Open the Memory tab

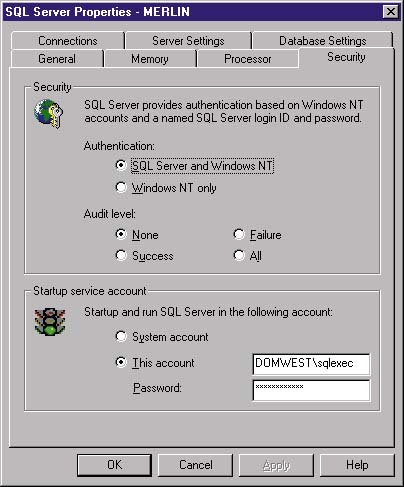tap(150, 59)
